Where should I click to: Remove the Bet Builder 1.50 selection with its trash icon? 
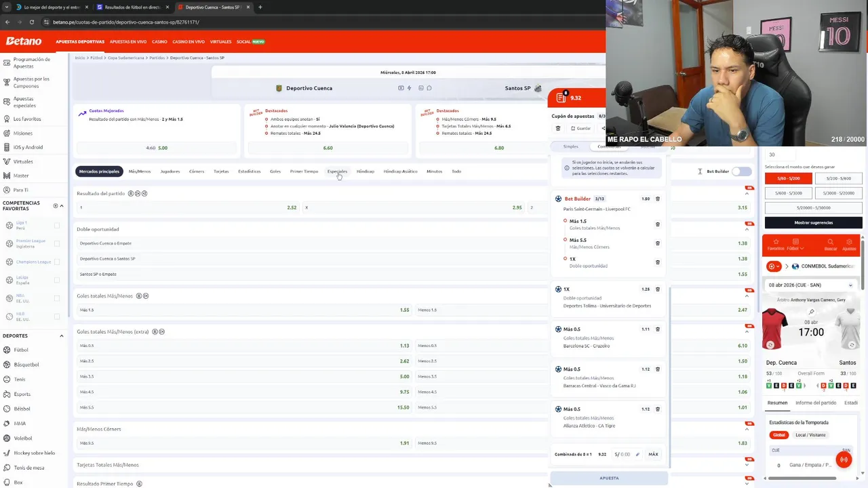[x=657, y=199]
